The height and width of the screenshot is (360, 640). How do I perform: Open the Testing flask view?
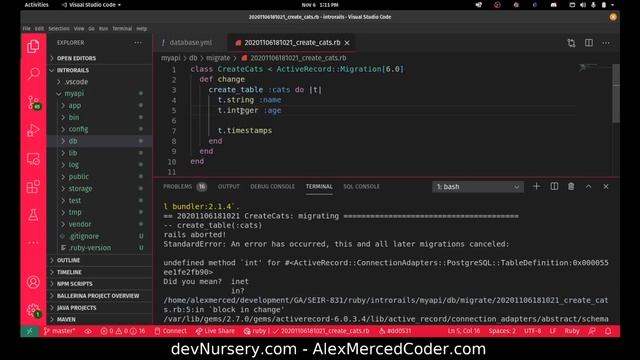[33, 215]
